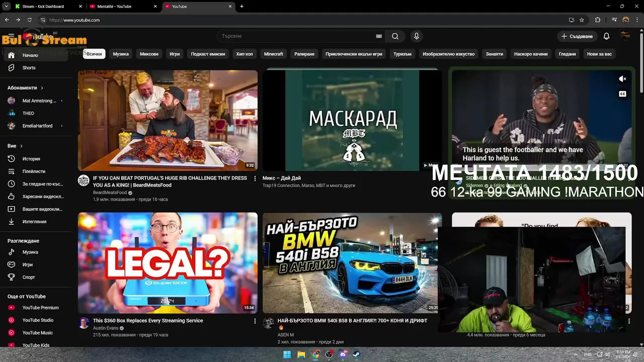Bookmark this page with the star icon
Viewport: 644px width, 362px height.
(582, 20)
